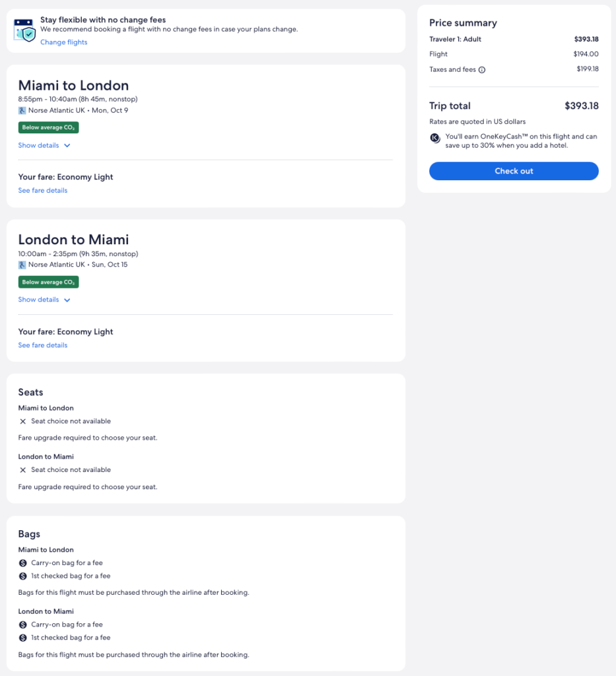See fare details for London to Miami
This screenshot has width=616, height=676.
[x=43, y=345]
